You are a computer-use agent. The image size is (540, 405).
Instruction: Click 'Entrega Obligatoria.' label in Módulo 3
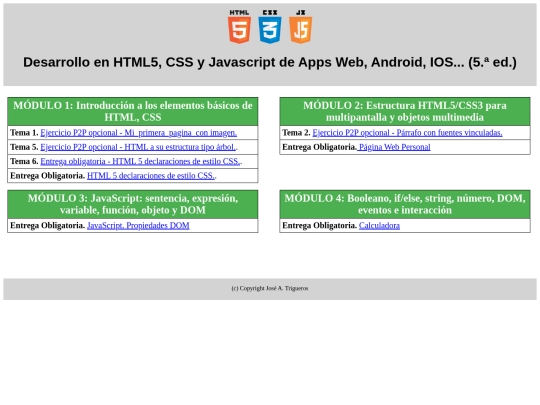click(x=48, y=226)
